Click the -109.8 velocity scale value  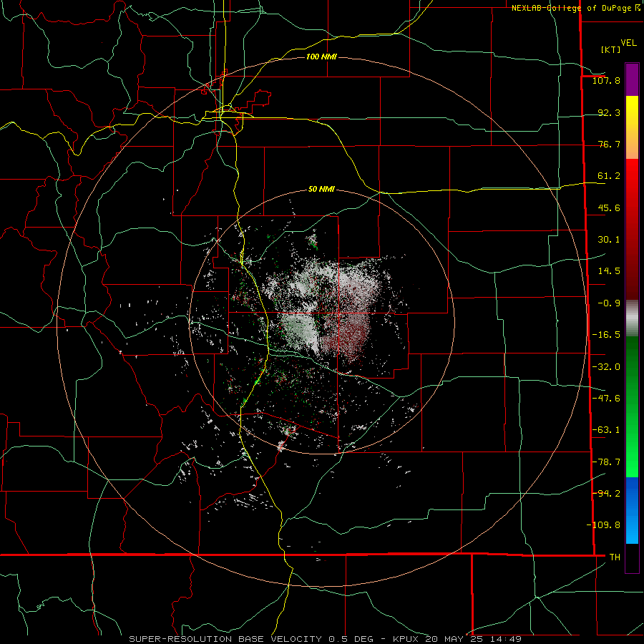click(603, 525)
